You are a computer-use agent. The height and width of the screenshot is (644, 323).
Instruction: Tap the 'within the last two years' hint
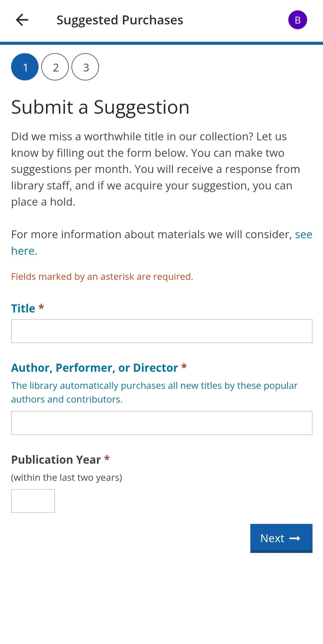[66, 478]
